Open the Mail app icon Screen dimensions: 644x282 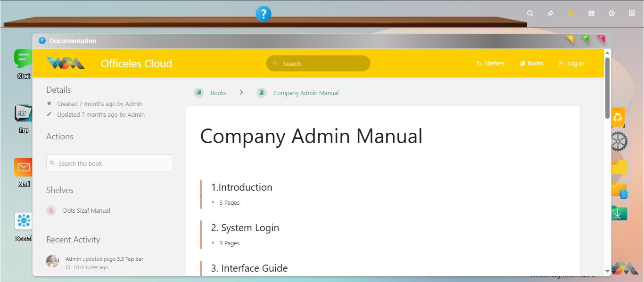(x=23, y=168)
